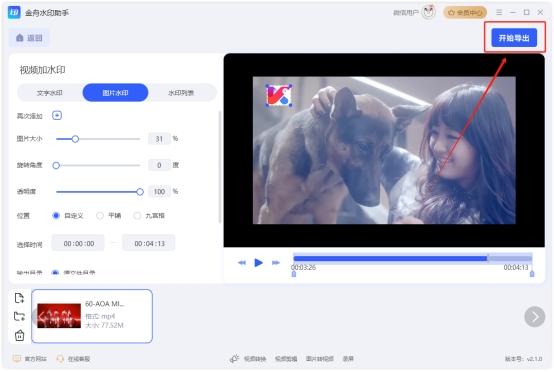Screen dimensions: 554x372
Task: Click the add file icon
Action: 19,299
